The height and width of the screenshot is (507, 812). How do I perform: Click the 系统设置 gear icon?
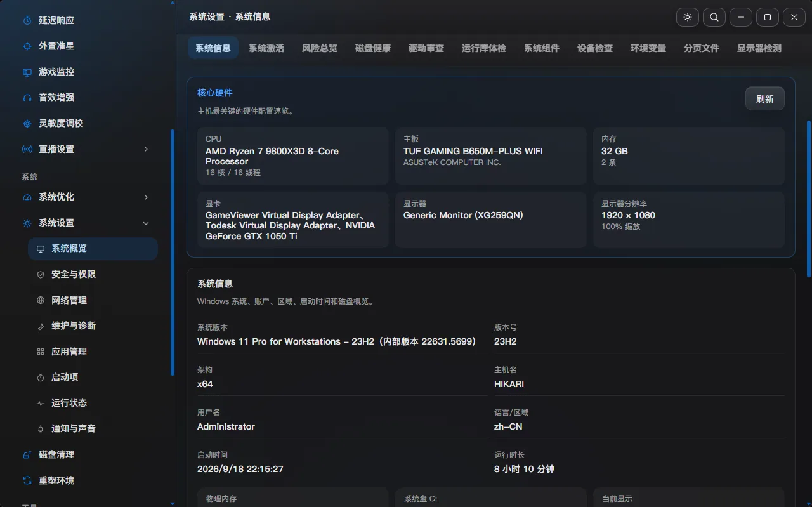click(27, 223)
